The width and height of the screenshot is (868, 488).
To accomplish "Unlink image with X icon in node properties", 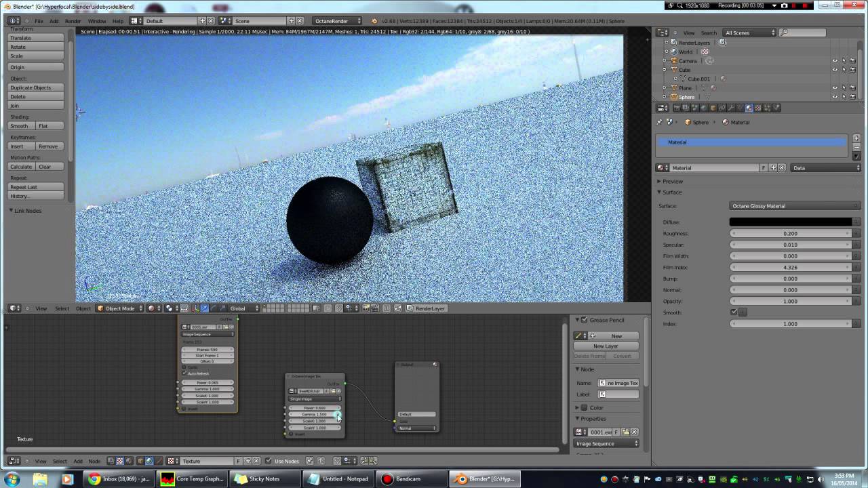I will (x=634, y=432).
